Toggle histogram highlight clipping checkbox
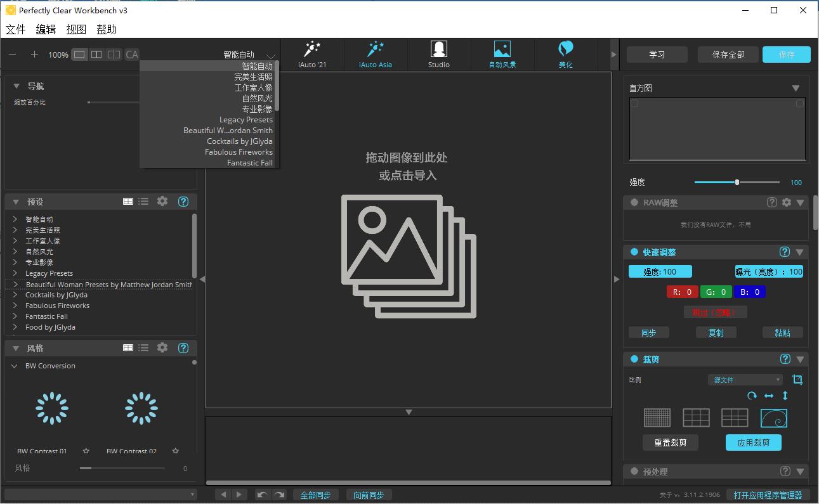Screen dimensions: 819x504 tap(800, 103)
